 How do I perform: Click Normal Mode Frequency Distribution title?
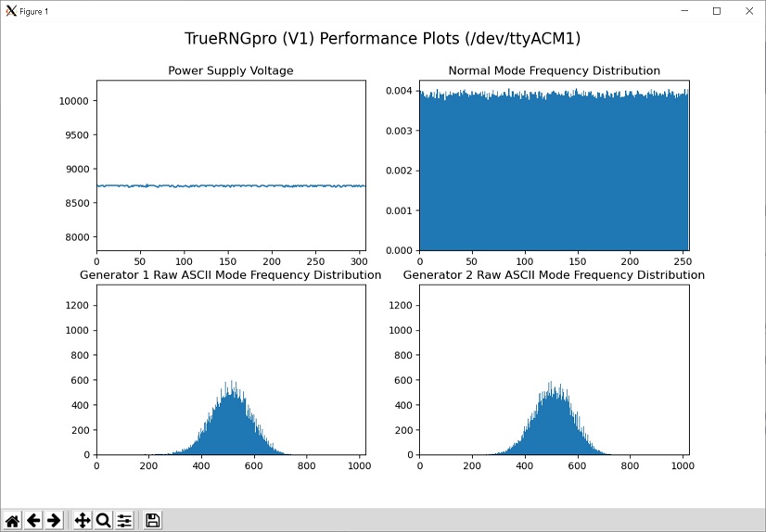point(554,70)
